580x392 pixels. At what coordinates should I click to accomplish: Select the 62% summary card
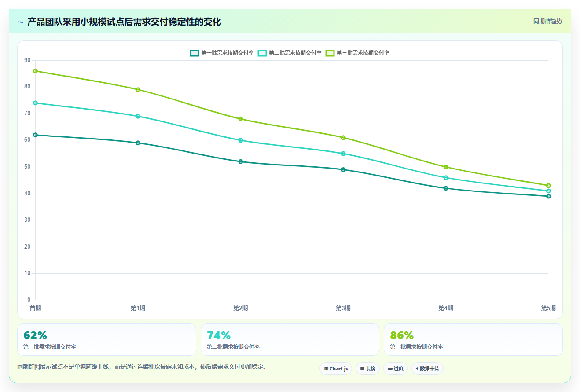tap(106, 340)
